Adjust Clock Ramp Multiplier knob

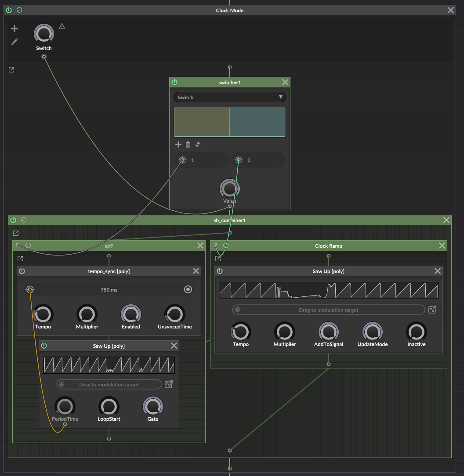coord(285,332)
